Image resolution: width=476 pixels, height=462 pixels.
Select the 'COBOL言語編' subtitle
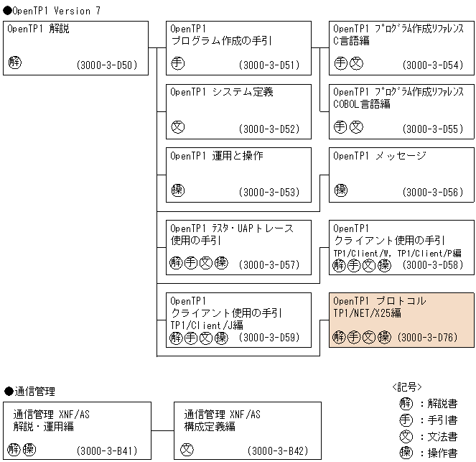(362, 104)
